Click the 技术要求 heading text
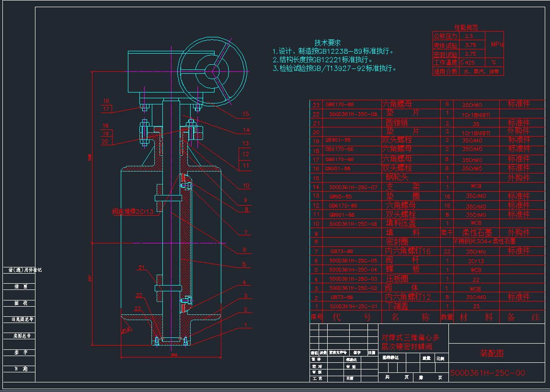Viewport: 550px width, 392px height. tap(328, 43)
